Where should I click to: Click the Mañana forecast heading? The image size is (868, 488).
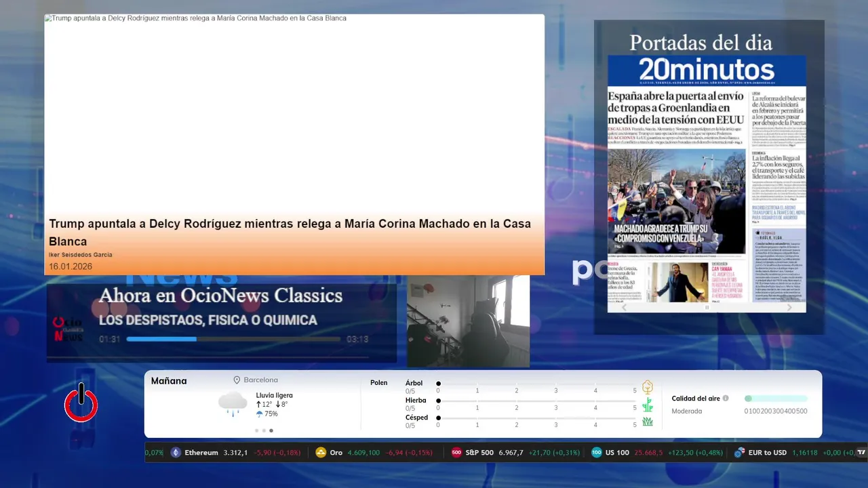coord(169,381)
